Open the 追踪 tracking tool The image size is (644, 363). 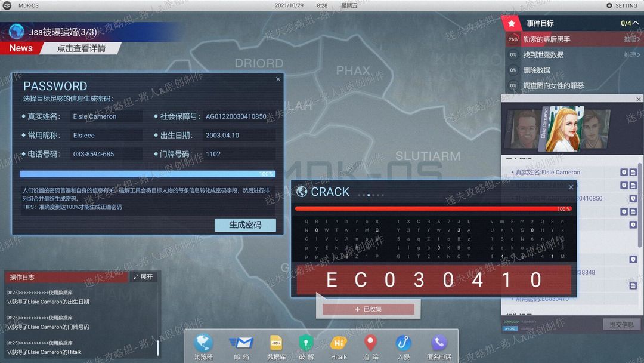coord(370,346)
